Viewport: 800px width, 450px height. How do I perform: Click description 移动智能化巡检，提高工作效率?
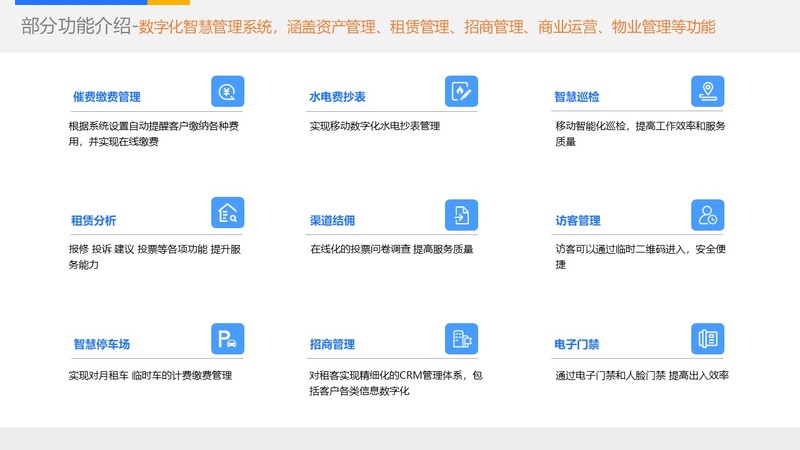(640, 134)
